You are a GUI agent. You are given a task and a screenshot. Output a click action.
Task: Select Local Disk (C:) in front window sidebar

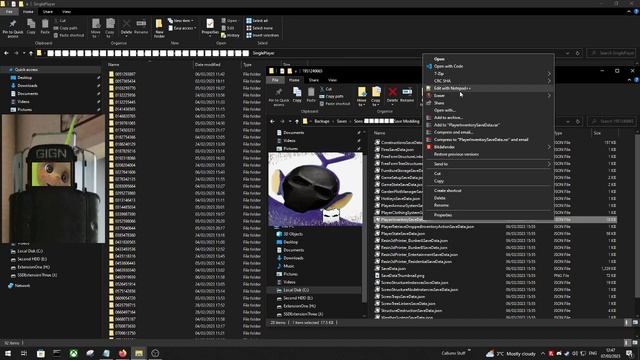pos(296,290)
